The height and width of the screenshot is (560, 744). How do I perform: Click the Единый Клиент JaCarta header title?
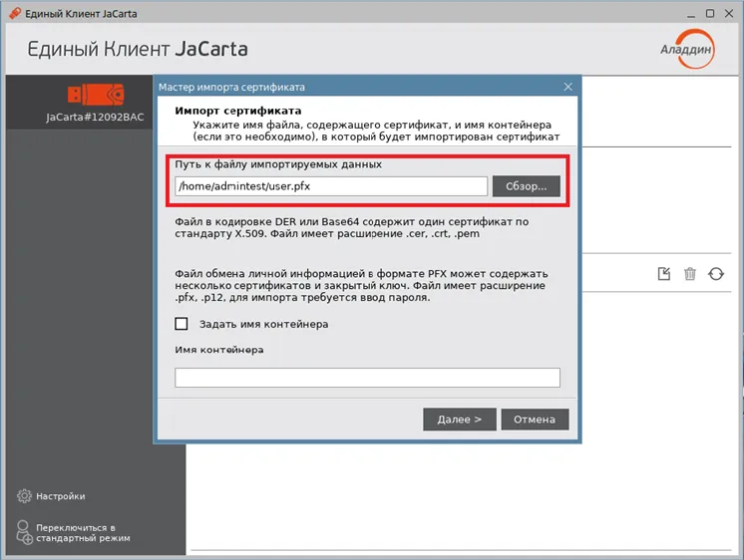coord(138,49)
